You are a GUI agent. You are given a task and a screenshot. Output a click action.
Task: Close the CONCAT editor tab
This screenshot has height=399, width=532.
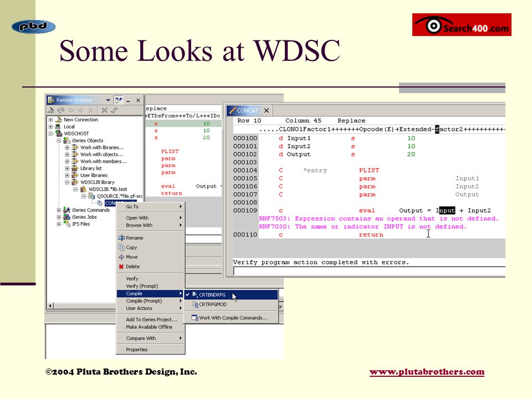tap(267, 111)
